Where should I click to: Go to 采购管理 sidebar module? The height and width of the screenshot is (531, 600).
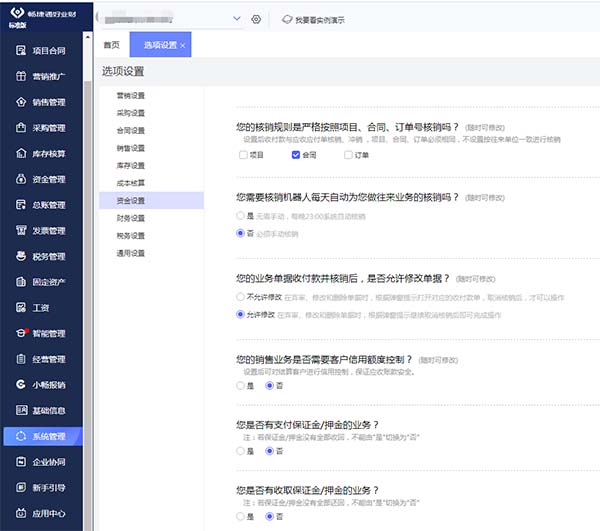48,127
